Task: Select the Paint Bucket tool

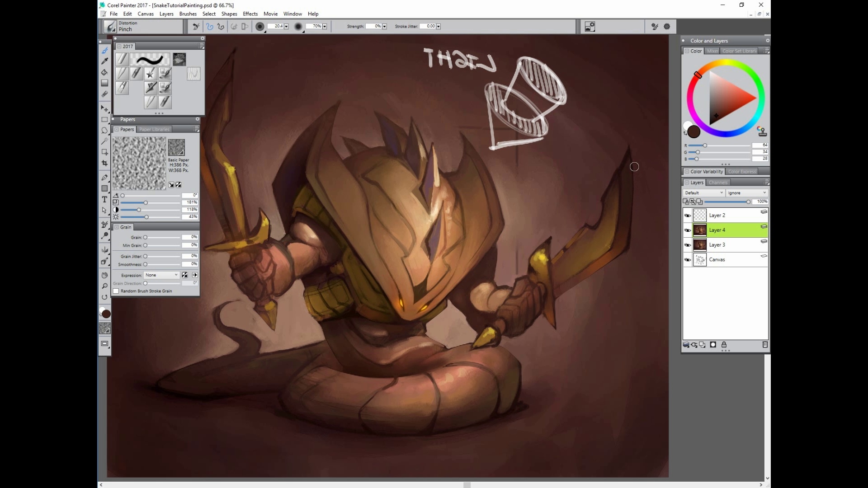Action: tap(104, 72)
